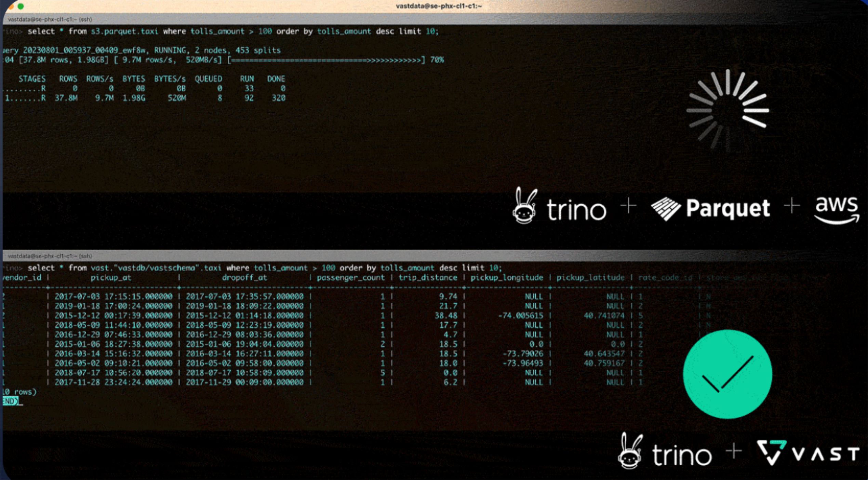This screenshot has height=480, width=868.
Task: Click the pickup_at column header
Action: (x=111, y=278)
